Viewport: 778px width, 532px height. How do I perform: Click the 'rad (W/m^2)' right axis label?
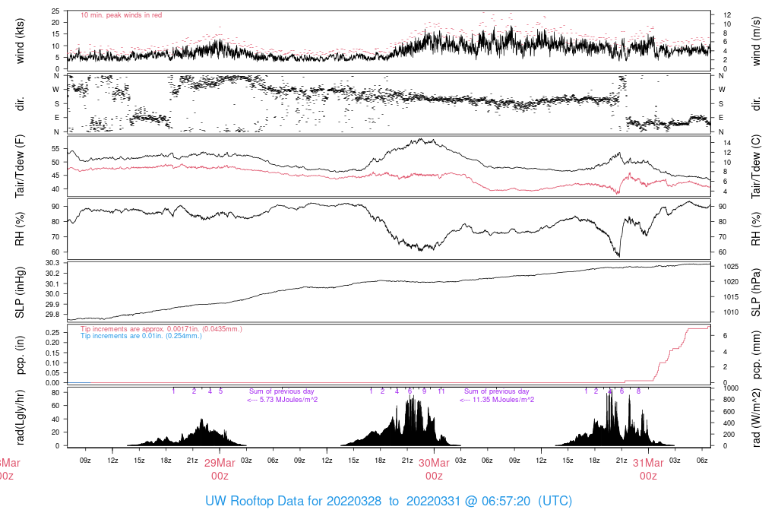pos(756,418)
